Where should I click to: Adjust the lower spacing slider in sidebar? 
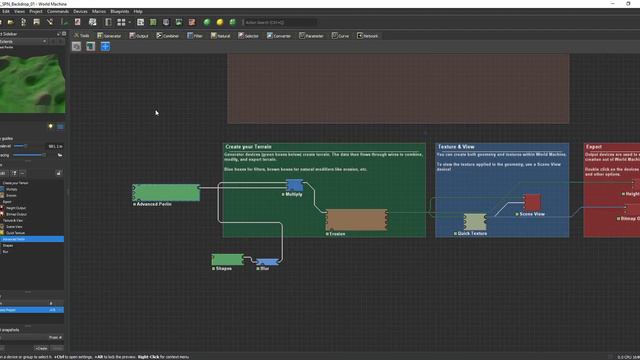tap(29, 155)
